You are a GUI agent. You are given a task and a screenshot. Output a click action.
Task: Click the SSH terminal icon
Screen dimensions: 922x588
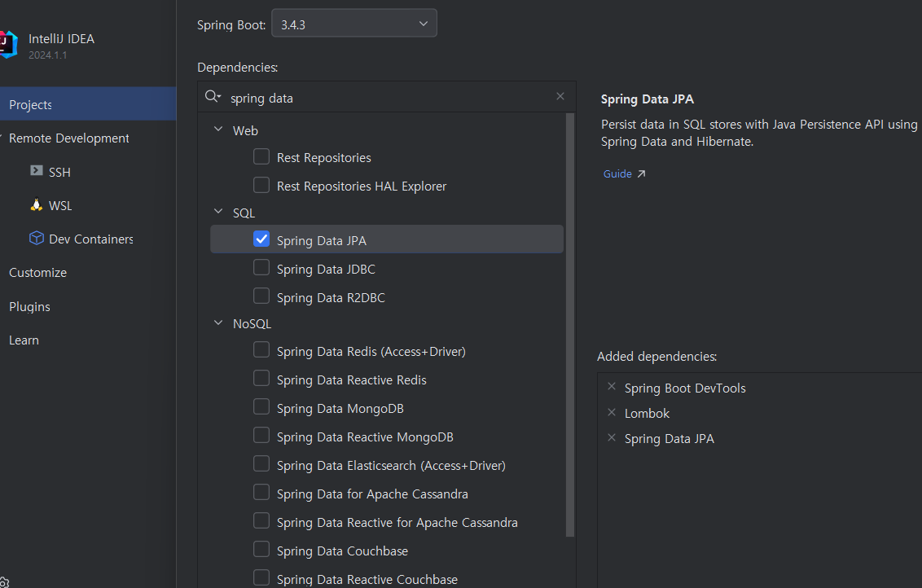(37, 170)
